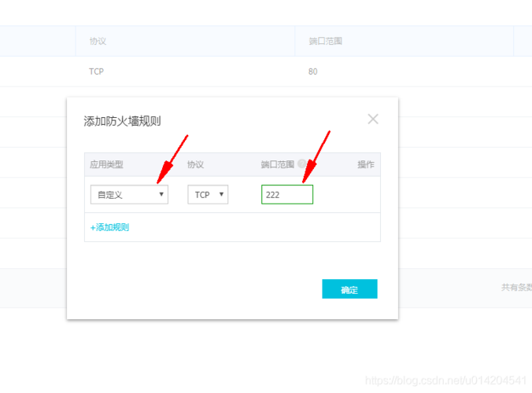Open the TCP protocol dropdown

[208, 194]
